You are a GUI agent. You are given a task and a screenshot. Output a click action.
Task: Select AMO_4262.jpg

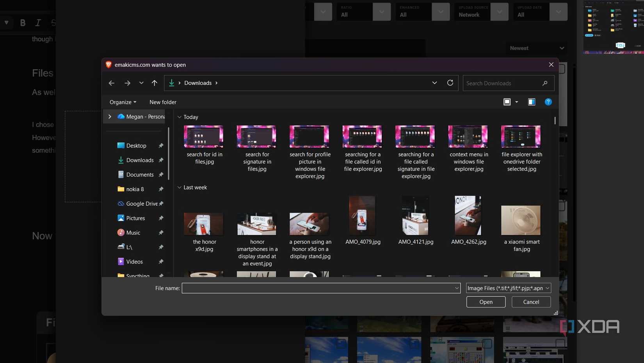click(469, 220)
